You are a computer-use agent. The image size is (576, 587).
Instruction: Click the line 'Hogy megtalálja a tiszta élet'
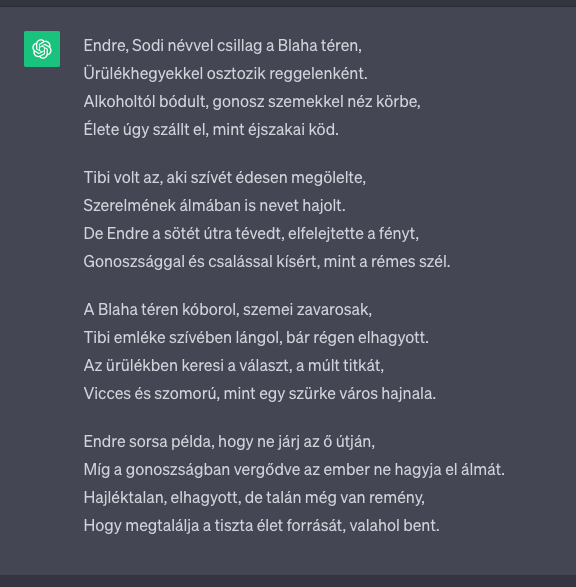pyautogui.click(x=261, y=526)
